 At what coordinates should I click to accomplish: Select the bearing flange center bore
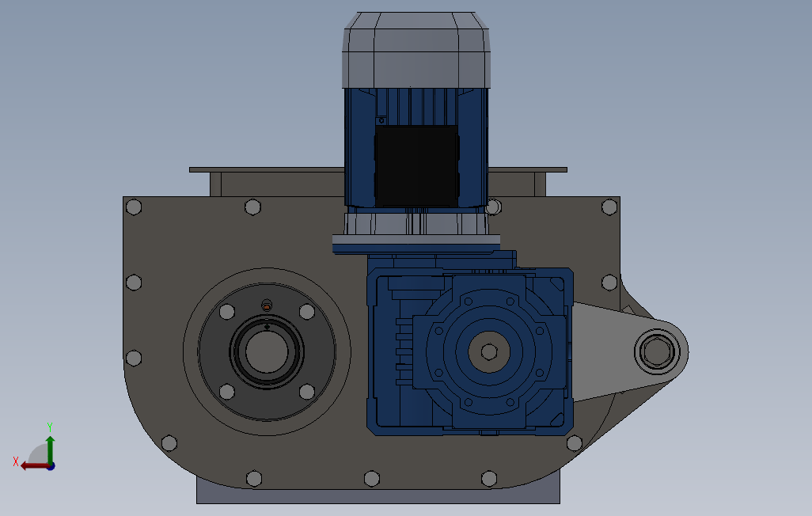(267, 351)
